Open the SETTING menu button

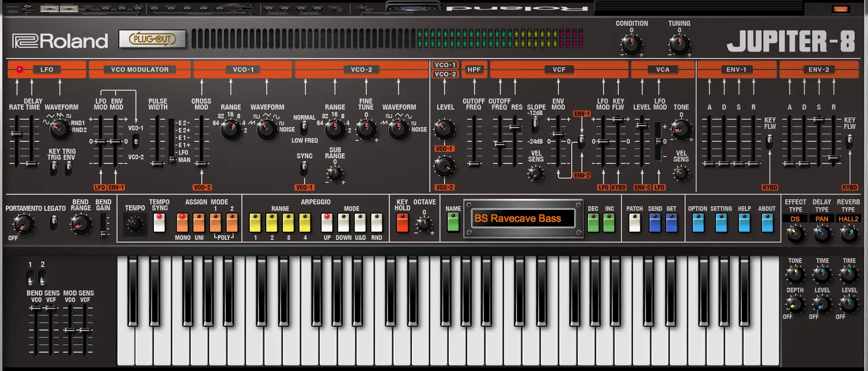[721, 223]
